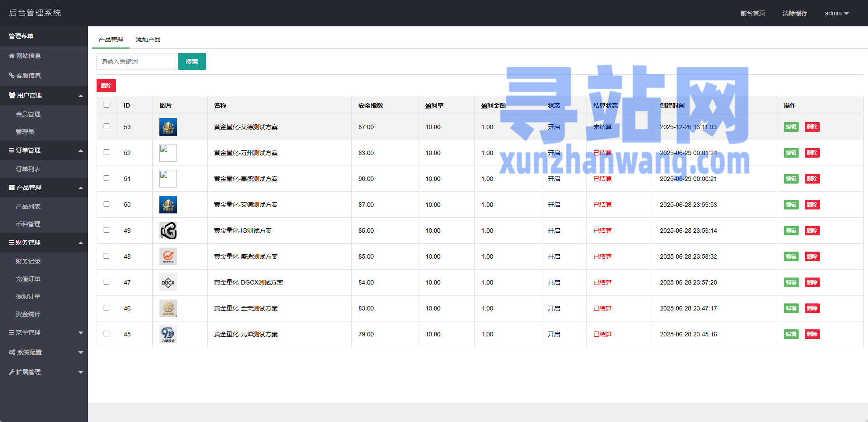Open the admin user dropdown
Viewport: 868px width, 422px height.
point(836,13)
